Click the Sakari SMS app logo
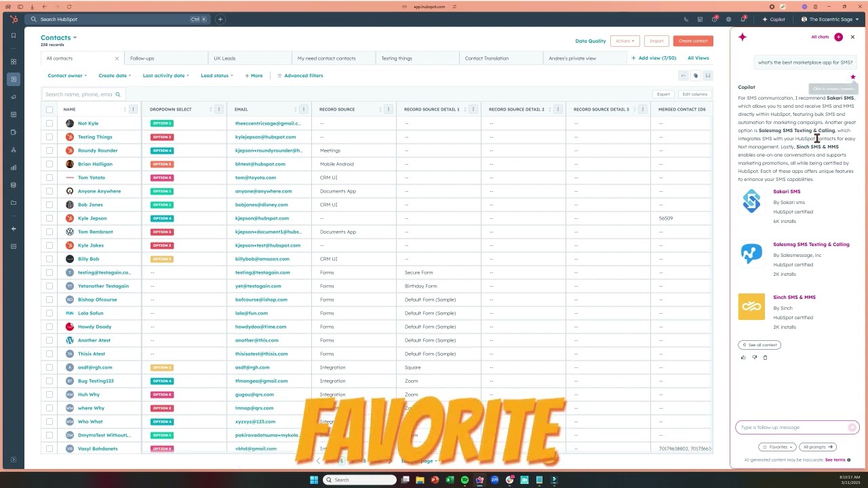The image size is (868, 488). [x=751, y=201]
